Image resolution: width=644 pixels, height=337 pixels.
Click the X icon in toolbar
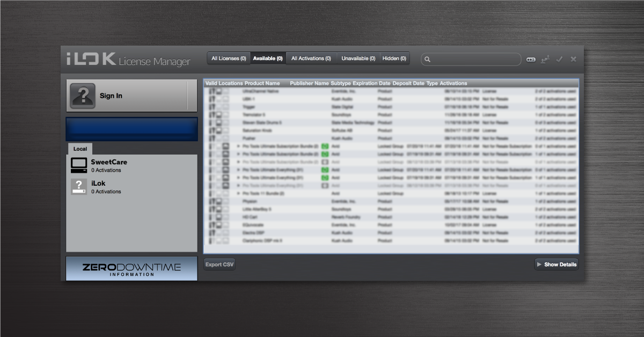pyautogui.click(x=573, y=59)
